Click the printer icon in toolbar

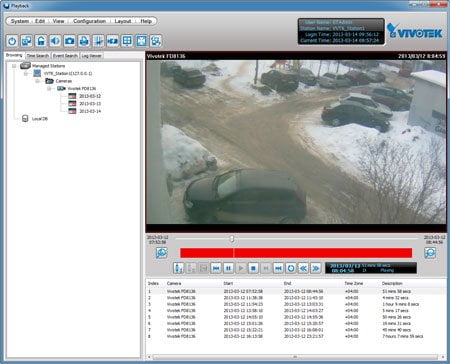click(x=84, y=41)
